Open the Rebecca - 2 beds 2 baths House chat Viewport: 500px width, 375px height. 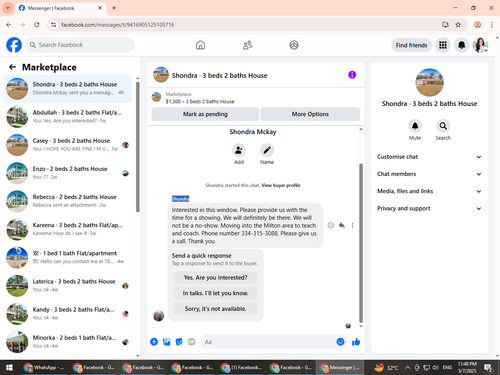click(x=67, y=201)
